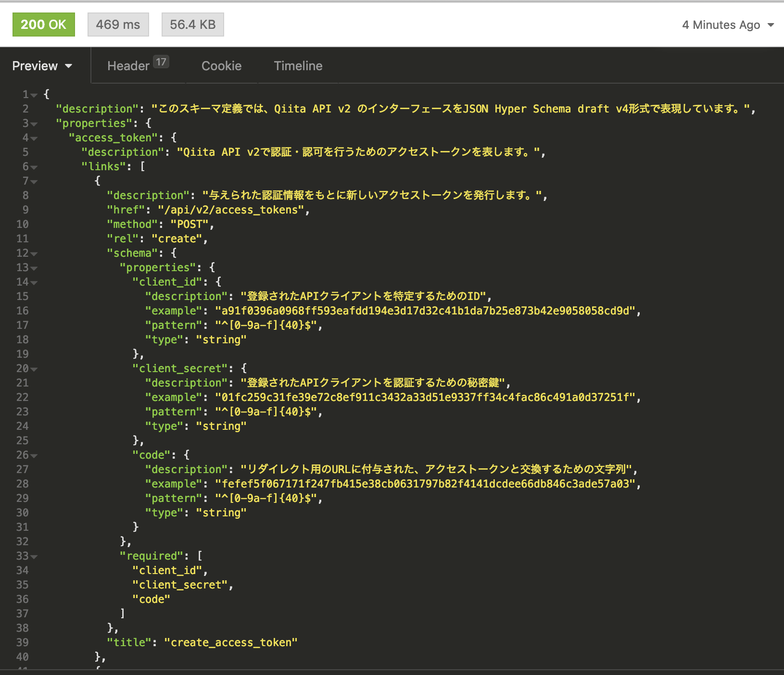Viewport: 784px width, 675px height.
Task: Click the client_id description on line 15
Action: click(363, 297)
